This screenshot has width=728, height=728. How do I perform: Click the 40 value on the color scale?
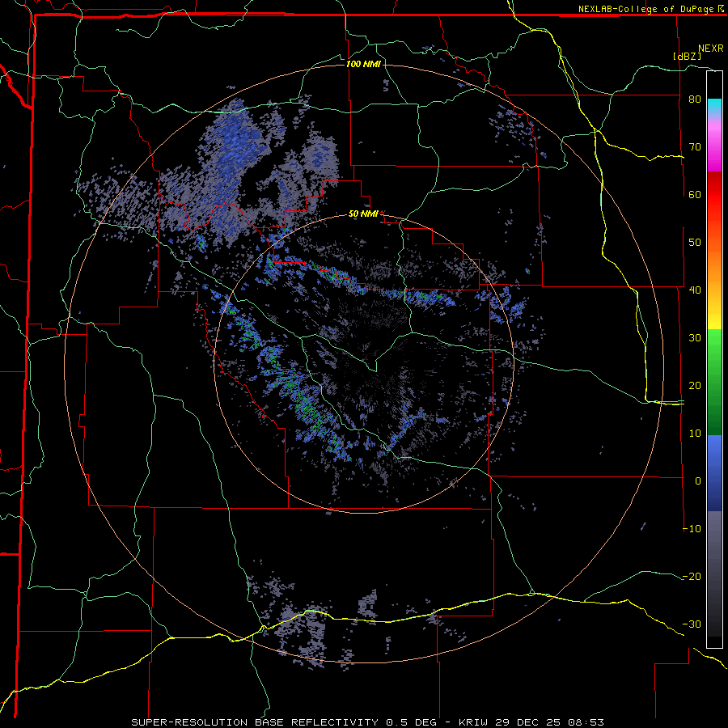pyautogui.click(x=695, y=290)
